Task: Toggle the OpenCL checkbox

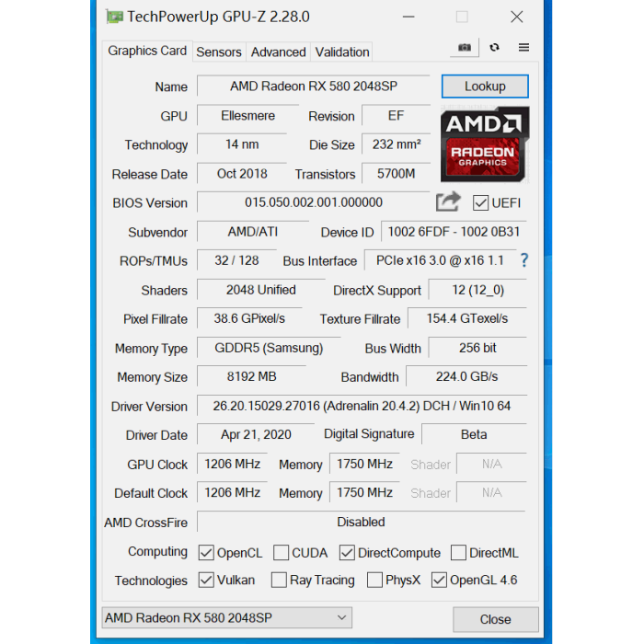Action: coord(206,553)
